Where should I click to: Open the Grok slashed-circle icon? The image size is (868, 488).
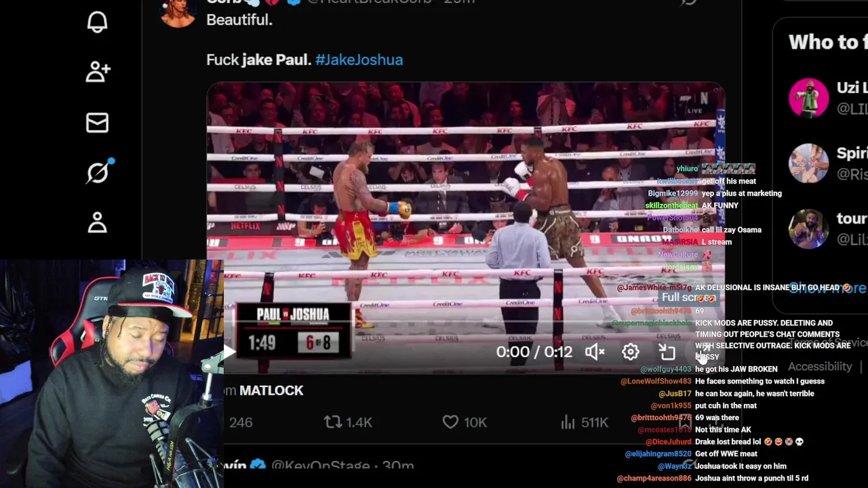pos(98,173)
